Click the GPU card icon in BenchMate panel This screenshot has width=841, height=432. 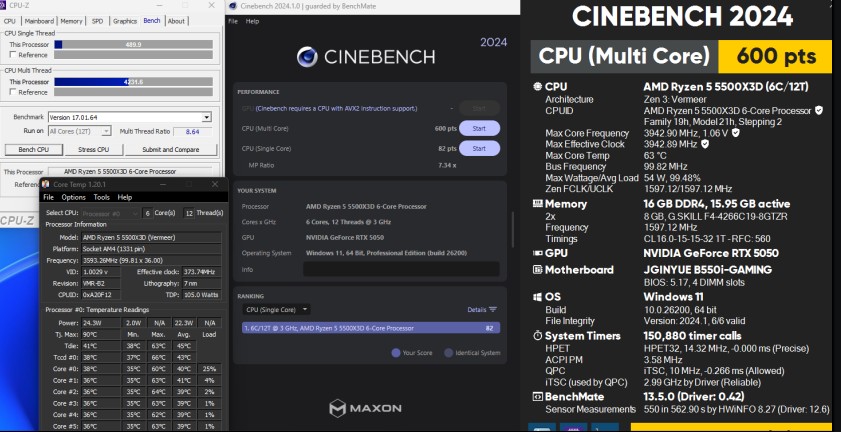point(537,253)
